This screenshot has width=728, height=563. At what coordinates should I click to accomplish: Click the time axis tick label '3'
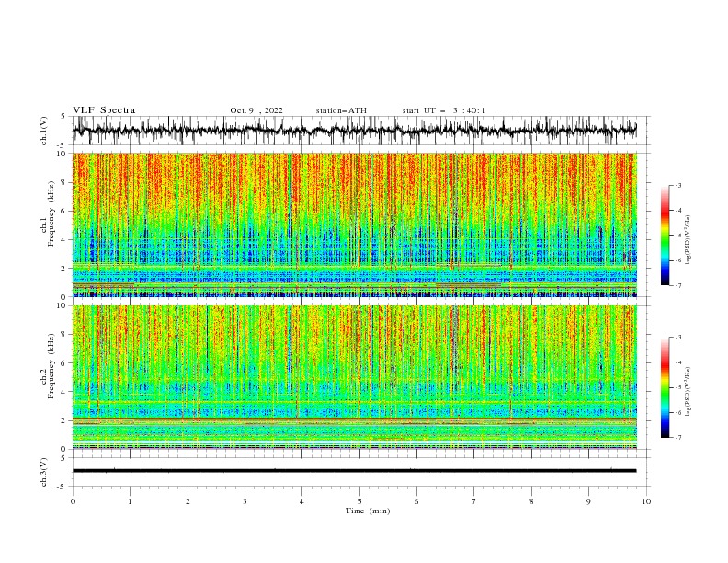[x=245, y=501]
